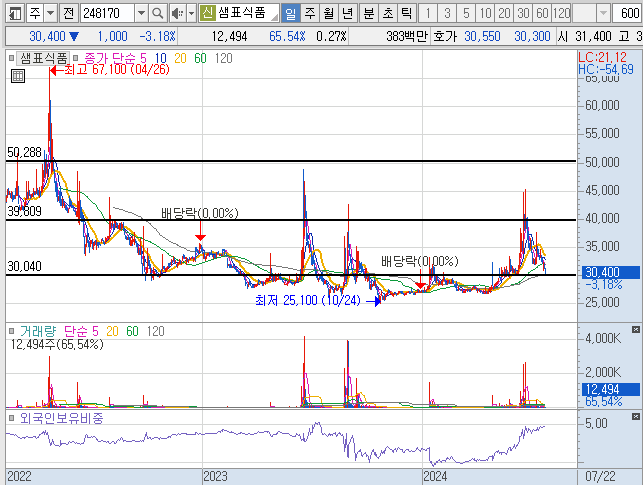Click the green 신 badge icon
The height and width of the screenshot is (485, 643).
click(208, 13)
